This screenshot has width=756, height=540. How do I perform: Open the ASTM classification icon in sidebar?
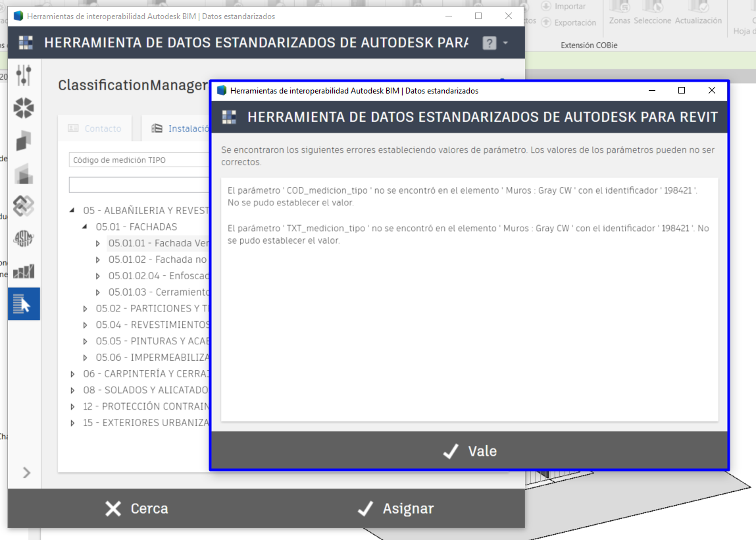(x=24, y=238)
